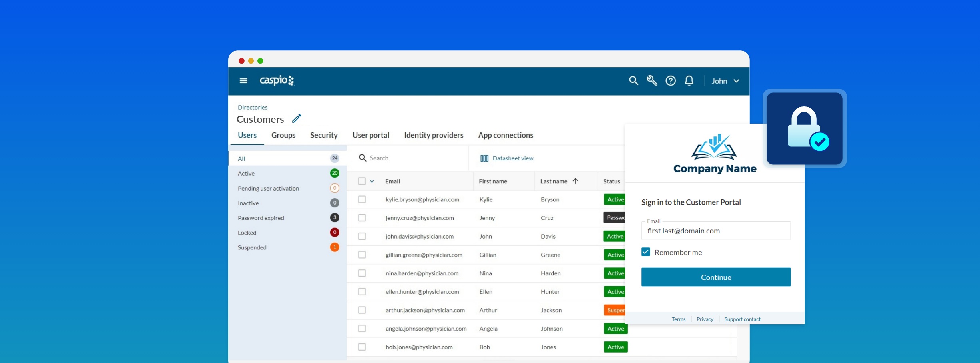Expand the select-all checkbox dropdown arrow
Viewport: 980px width, 363px height.
point(372,181)
